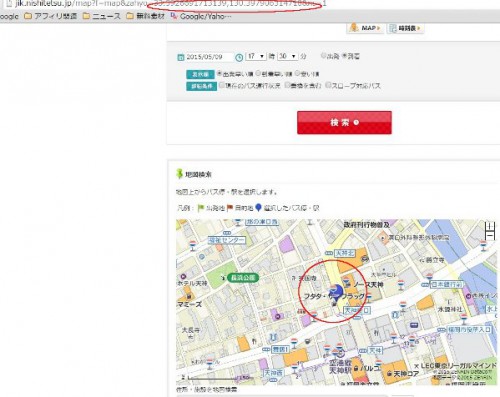Select the 日本銀行前 bus stop label

pyautogui.click(x=446, y=285)
